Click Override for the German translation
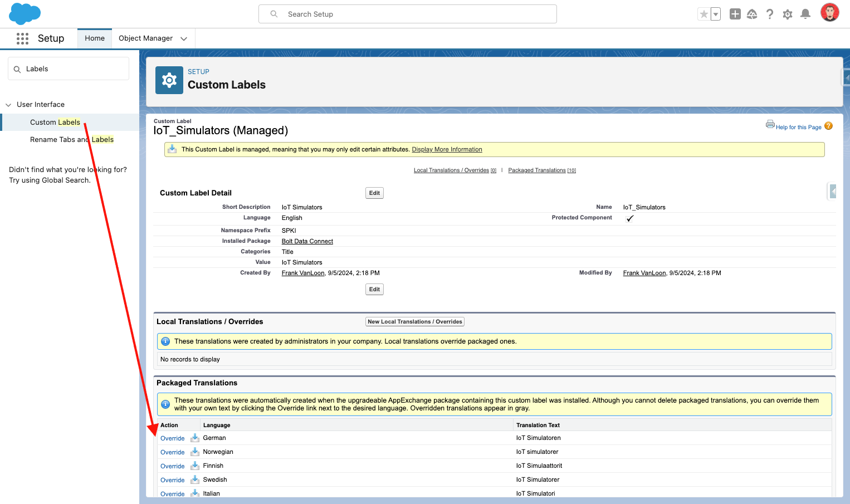This screenshot has height=504, width=850. [x=173, y=438]
